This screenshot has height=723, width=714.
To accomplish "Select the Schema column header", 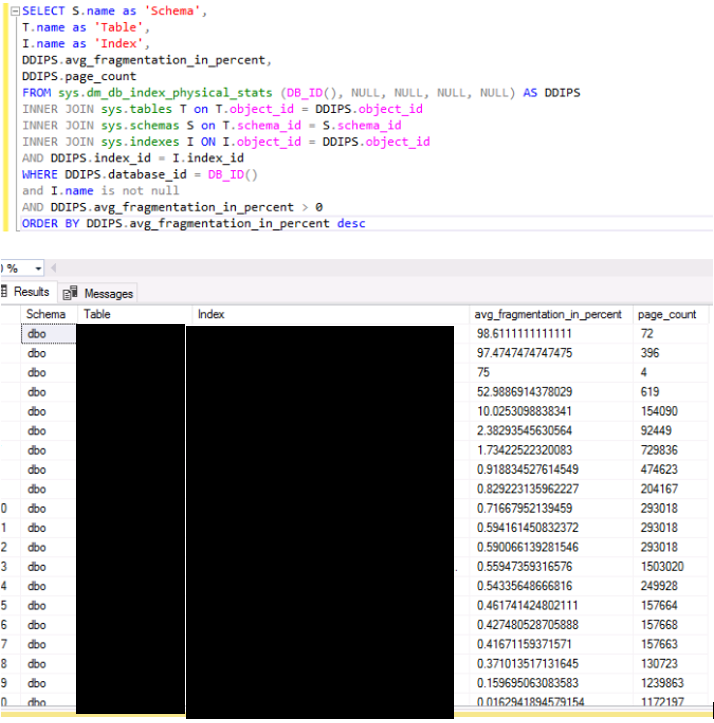I will [x=46, y=314].
